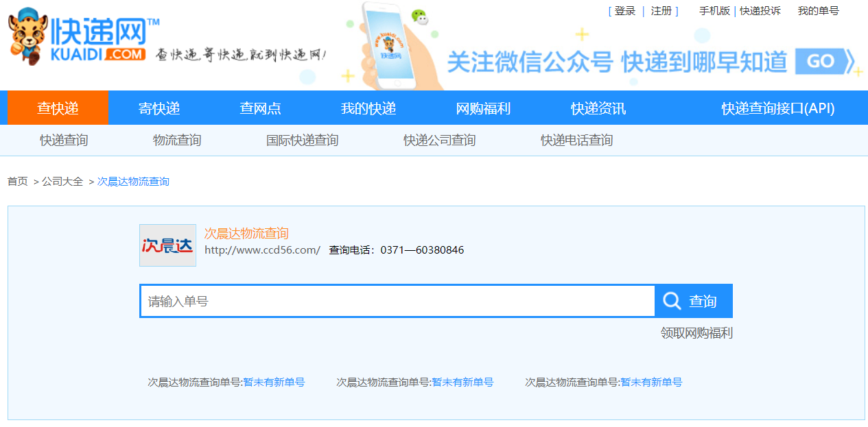Switch to 手机版 mobile version
The height and width of the screenshot is (427, 868).
coord(714,11)
